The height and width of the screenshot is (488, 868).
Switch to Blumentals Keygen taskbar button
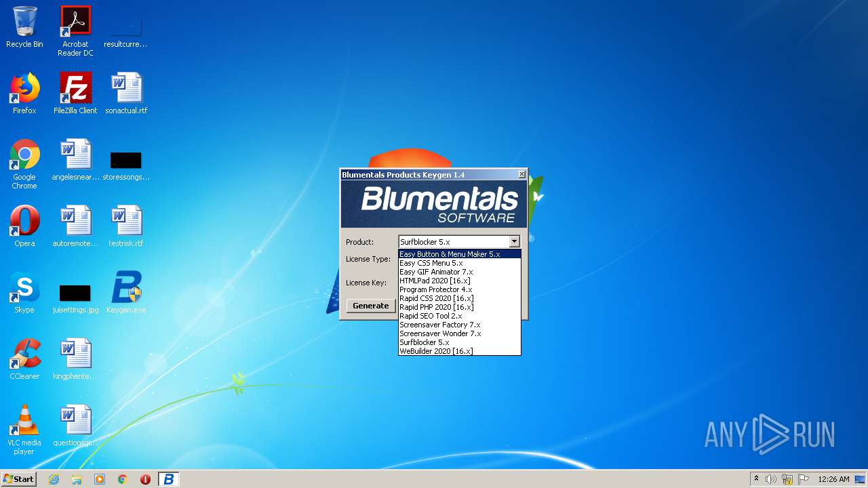[168, 479]
